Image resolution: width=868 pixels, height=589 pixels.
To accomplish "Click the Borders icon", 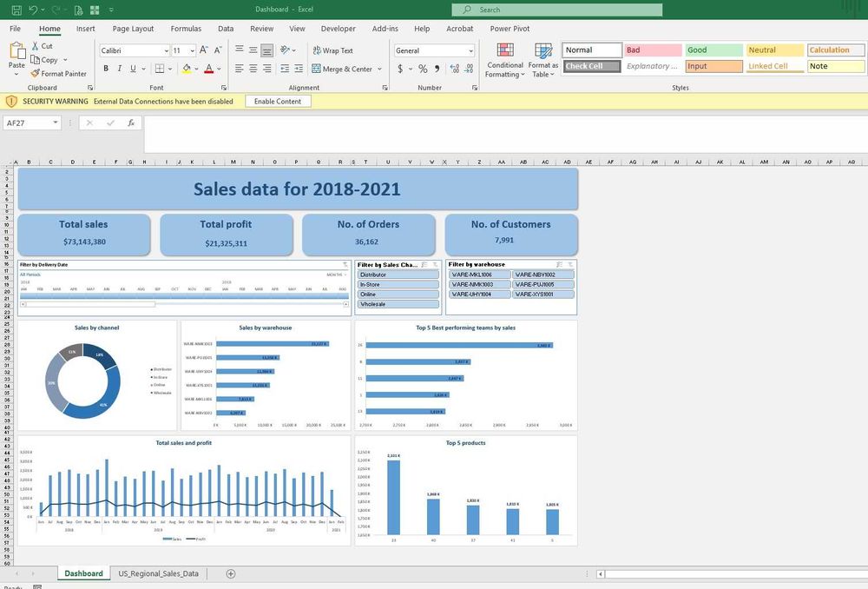I will pos(160,69).
